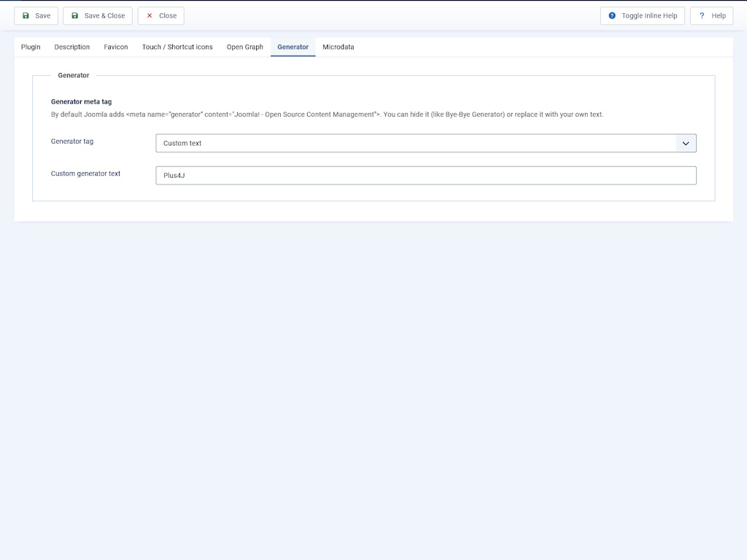Image resolution: width=747 pixels, height=560 pixels.
Task: Click the Save button
Action: 36,16
